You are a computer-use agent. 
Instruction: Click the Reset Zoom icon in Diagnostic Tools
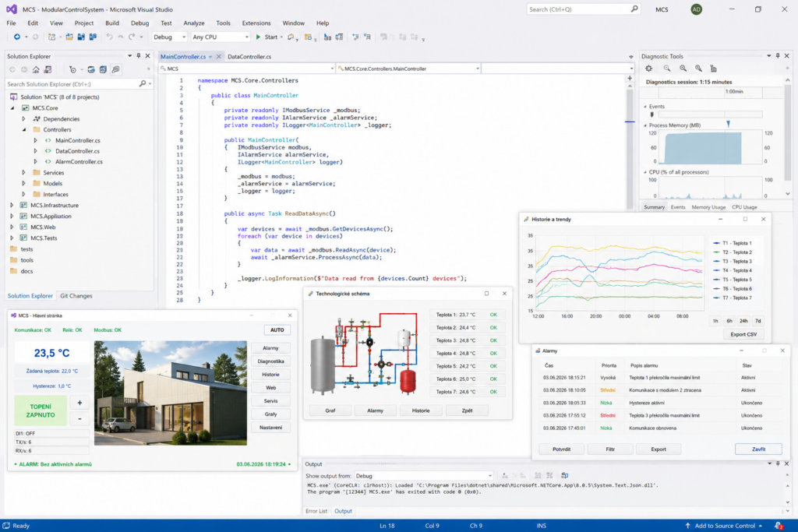pyautogui.click(x=698, y=69)
